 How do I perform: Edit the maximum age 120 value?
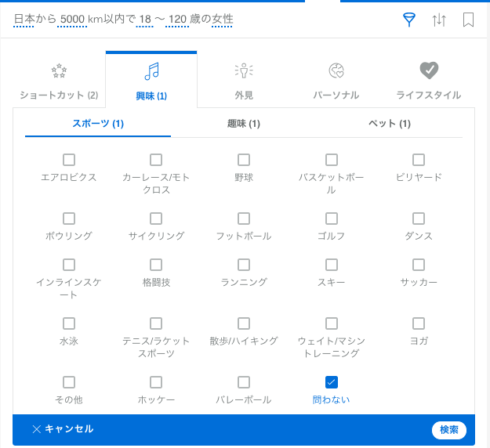(179, 19)
